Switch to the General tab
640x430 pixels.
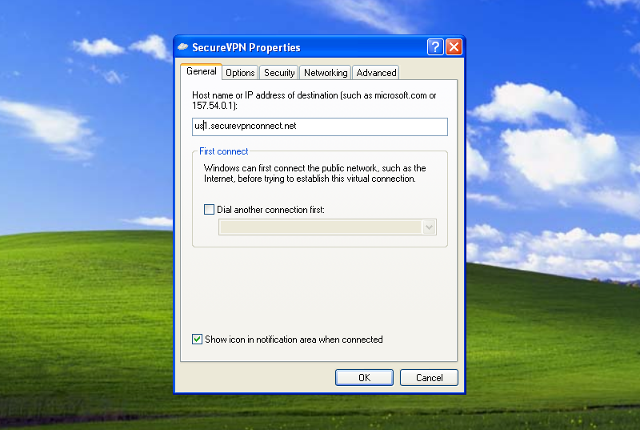click(201, 71)
